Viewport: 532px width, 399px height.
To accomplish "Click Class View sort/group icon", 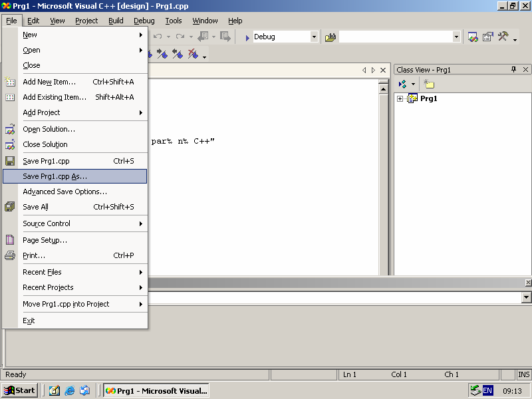I will [402, 84].
